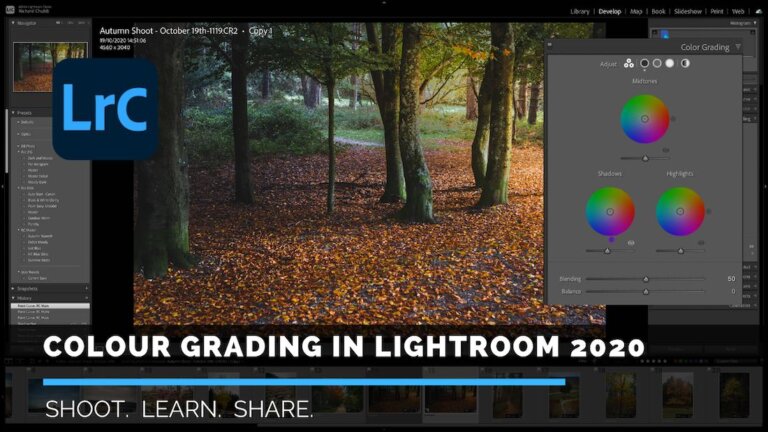Open the Slideshow module
Image resolution: width=768 pixels, height=432 pixels.
coord(688,11)
